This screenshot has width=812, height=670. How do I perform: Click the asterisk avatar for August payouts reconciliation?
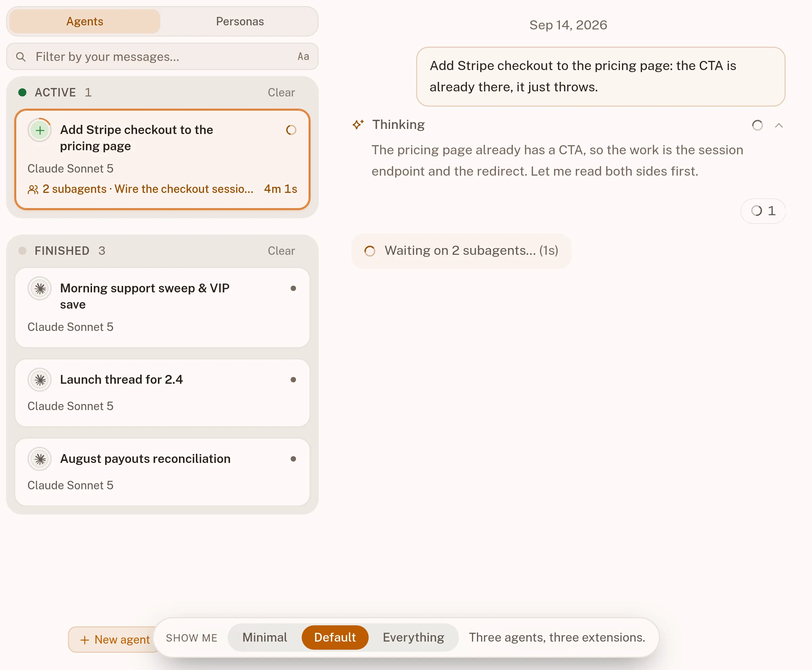pos(40,459)
